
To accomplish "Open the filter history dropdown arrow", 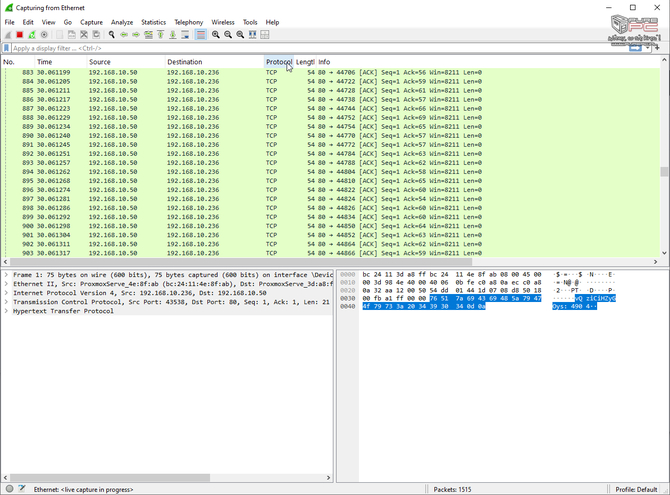I will pyautogui.click(x=648, y=48).
